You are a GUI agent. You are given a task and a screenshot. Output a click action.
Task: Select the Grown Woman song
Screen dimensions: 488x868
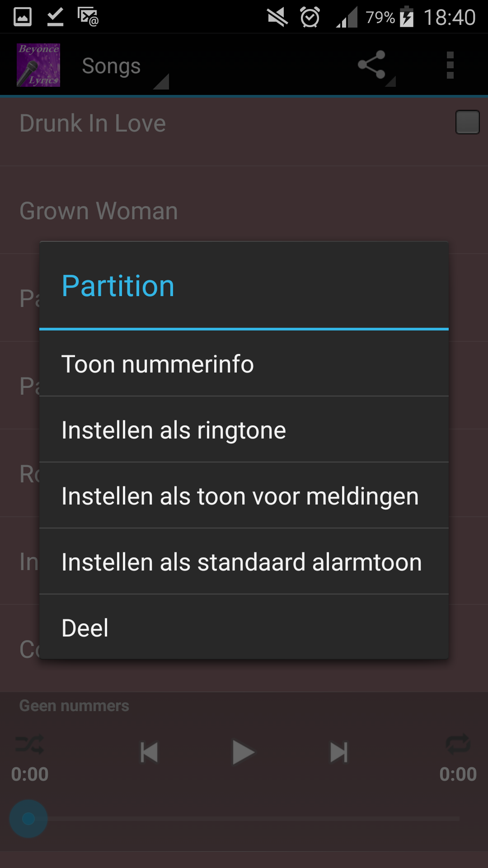(x=99, y=211)
